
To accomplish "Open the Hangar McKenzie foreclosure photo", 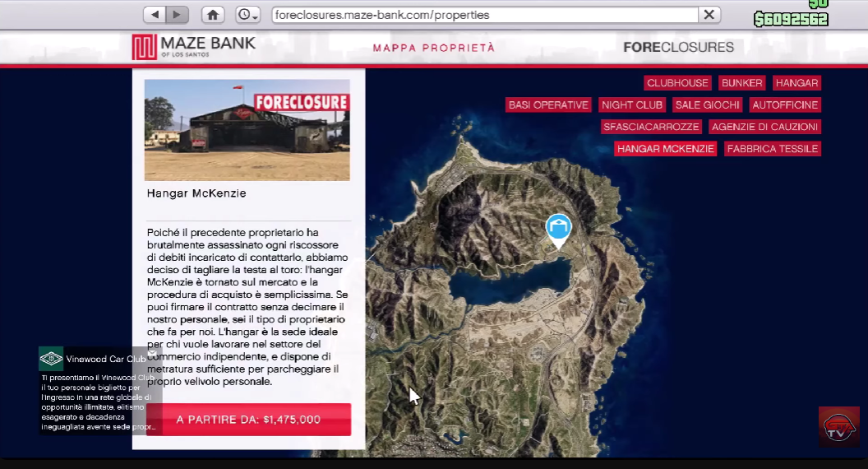I will click(x=247, y=130).
